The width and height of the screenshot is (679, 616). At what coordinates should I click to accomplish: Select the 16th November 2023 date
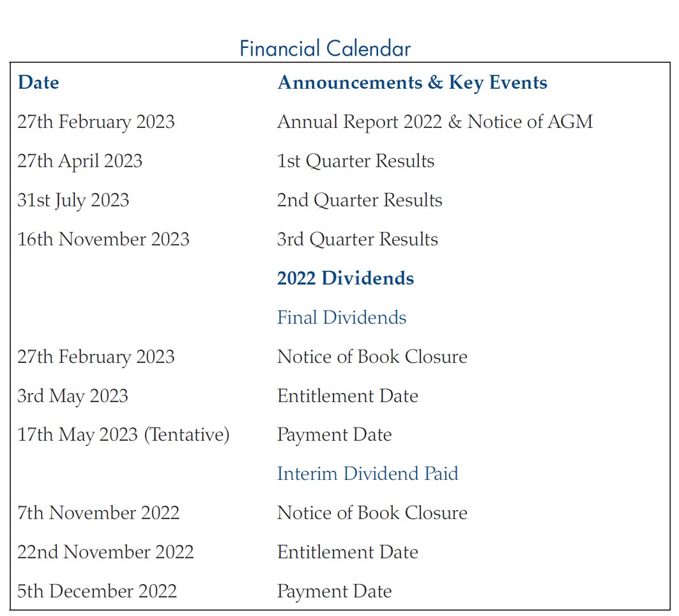click(x=103, y=239)
